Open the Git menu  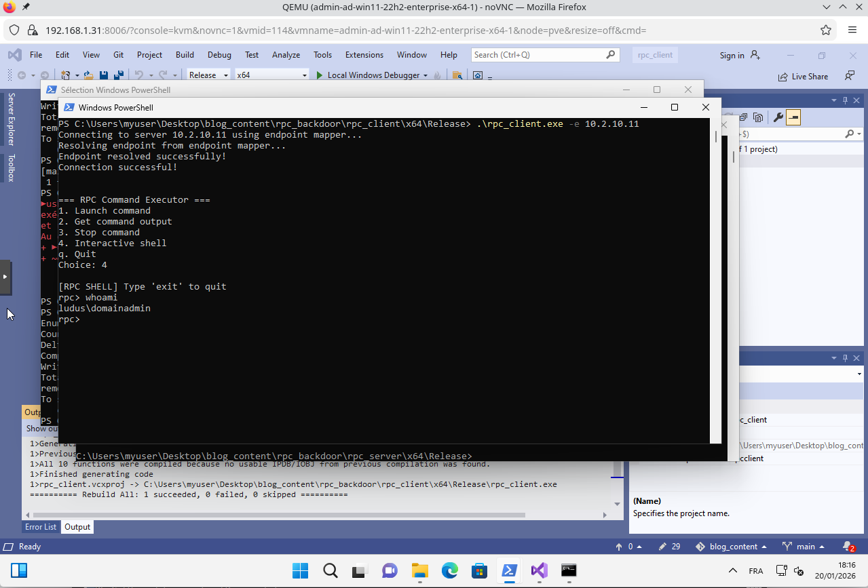click(118, 55)
